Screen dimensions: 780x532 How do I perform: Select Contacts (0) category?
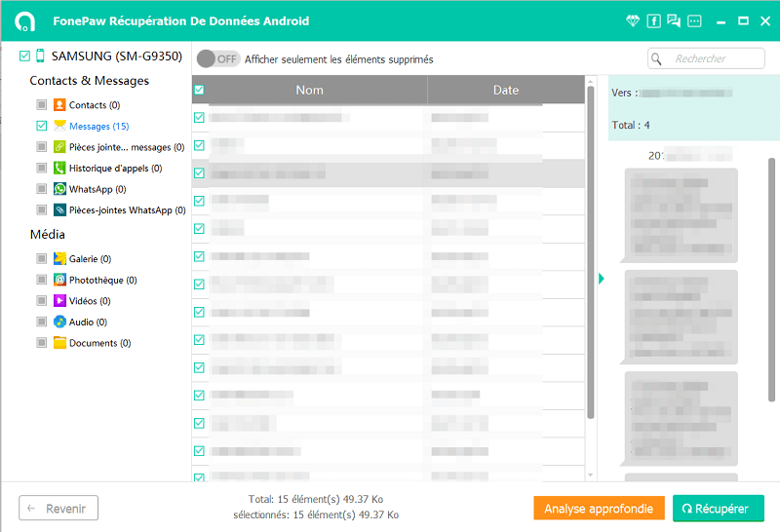95,105
